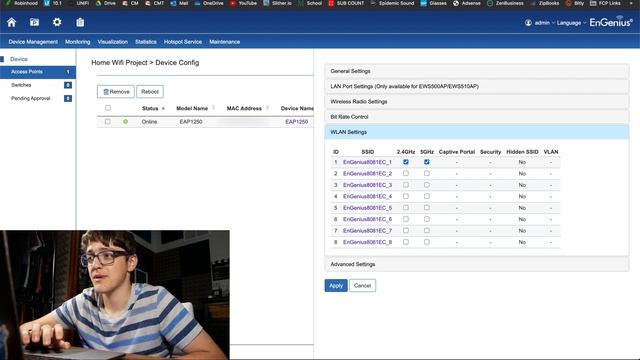Click the Pending Approval count badge
Screen dimensions: 640x360
pos(68,98)
